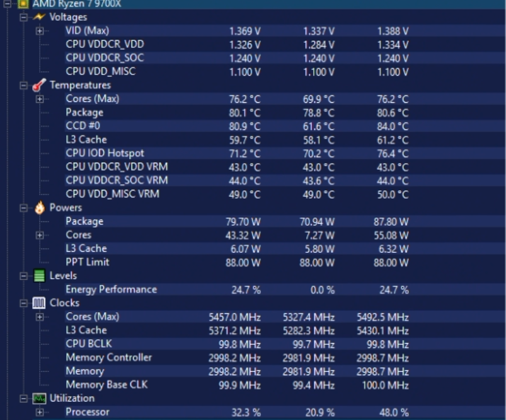Viewport: 506px width, 420px height.
Task: Select the Levels group label
Action: click(x=63, y=276)
